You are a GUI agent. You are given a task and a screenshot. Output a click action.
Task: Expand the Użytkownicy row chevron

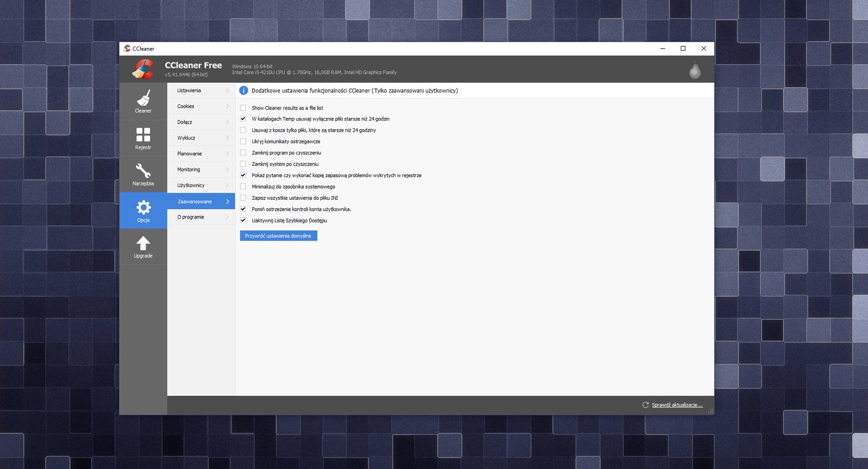(227, 185)
